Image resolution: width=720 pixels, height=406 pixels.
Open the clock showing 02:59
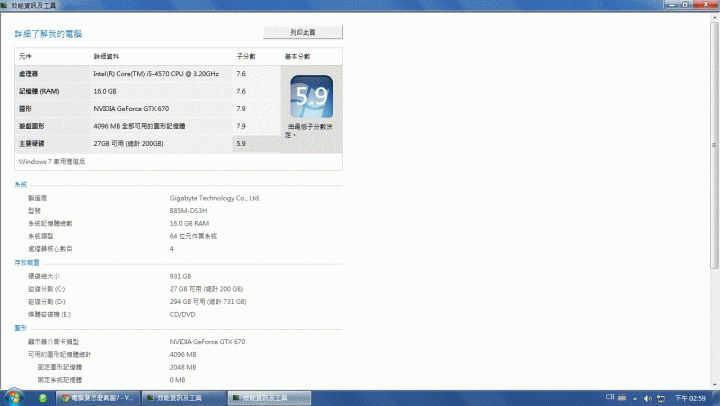[690, 398]
